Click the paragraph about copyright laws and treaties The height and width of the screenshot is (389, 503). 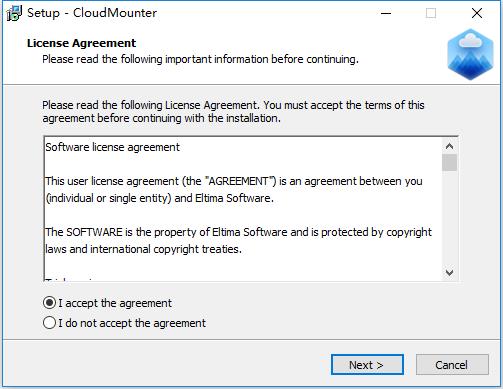click(238, 241)
